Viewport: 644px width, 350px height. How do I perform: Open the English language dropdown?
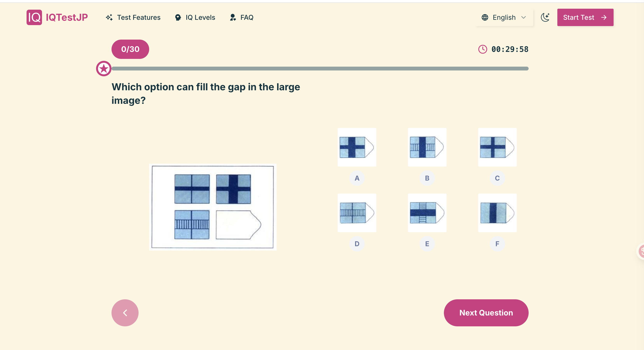(504, 17)
